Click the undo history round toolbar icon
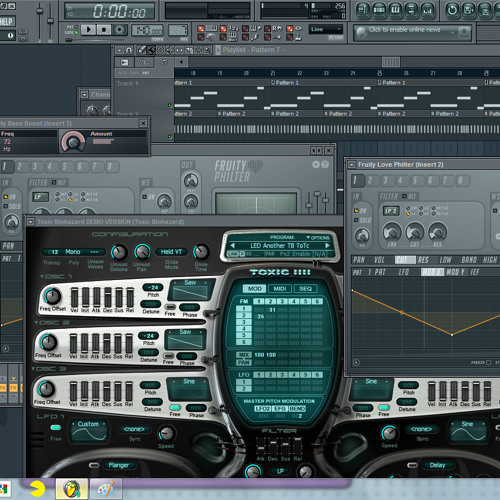 [452, 10]
